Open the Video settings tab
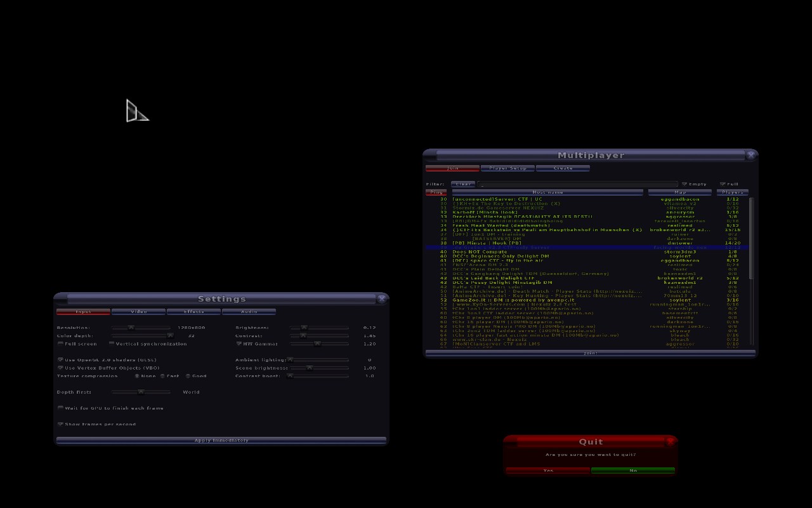Screen dimensions: 812x508 (138, 312)
